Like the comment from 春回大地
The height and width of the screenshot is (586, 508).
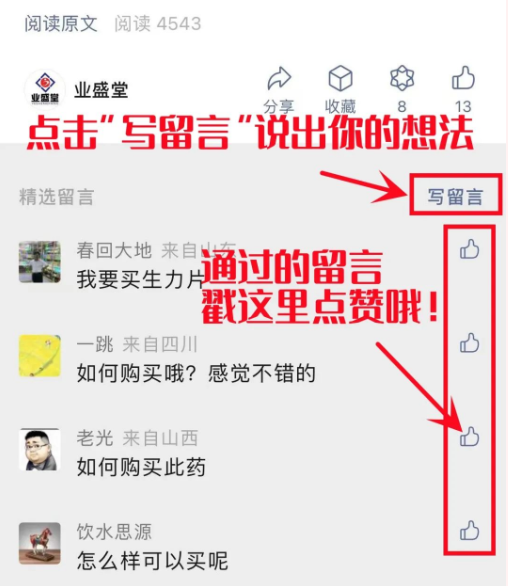click(469, 249)
